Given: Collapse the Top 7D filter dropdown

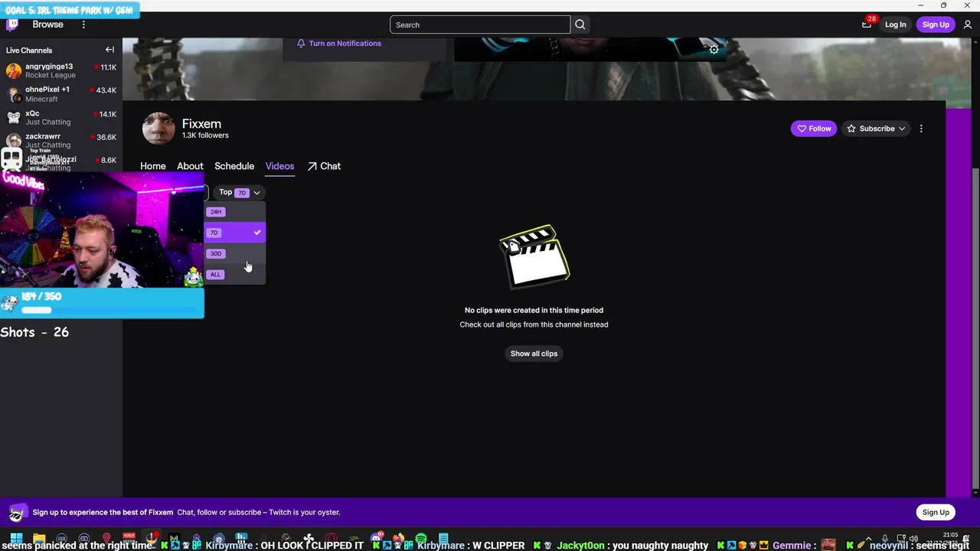Looking at the screenshot, I should tap(240, 192).
